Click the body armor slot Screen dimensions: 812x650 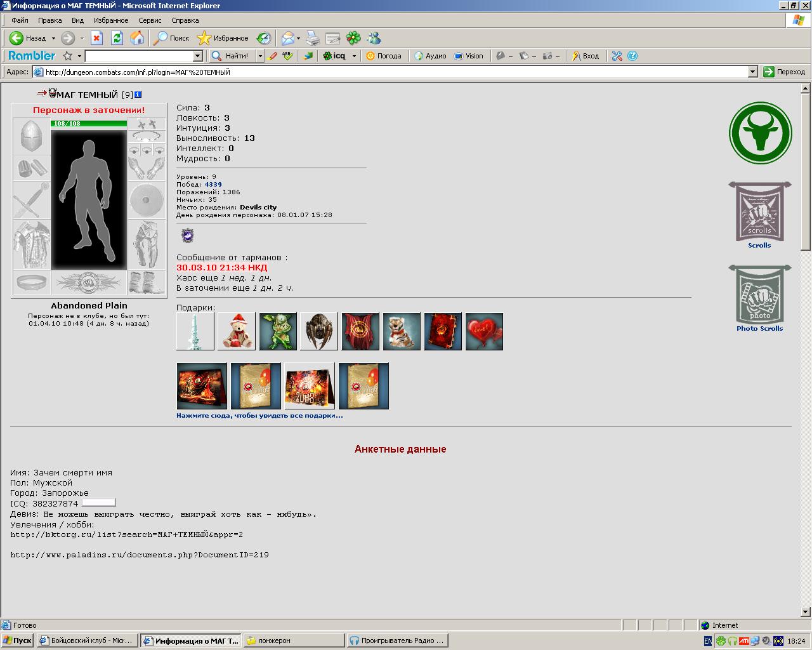coord(31,245)
